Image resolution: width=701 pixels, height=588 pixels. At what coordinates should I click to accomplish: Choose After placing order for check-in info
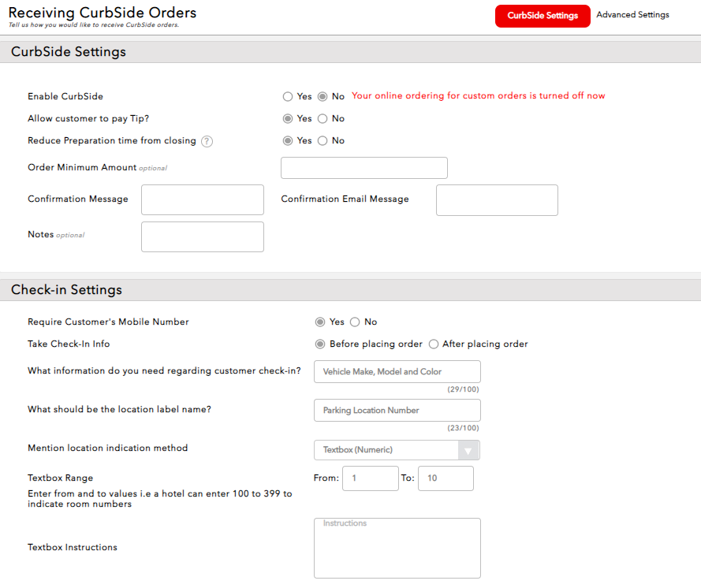[x=434, y=344]
